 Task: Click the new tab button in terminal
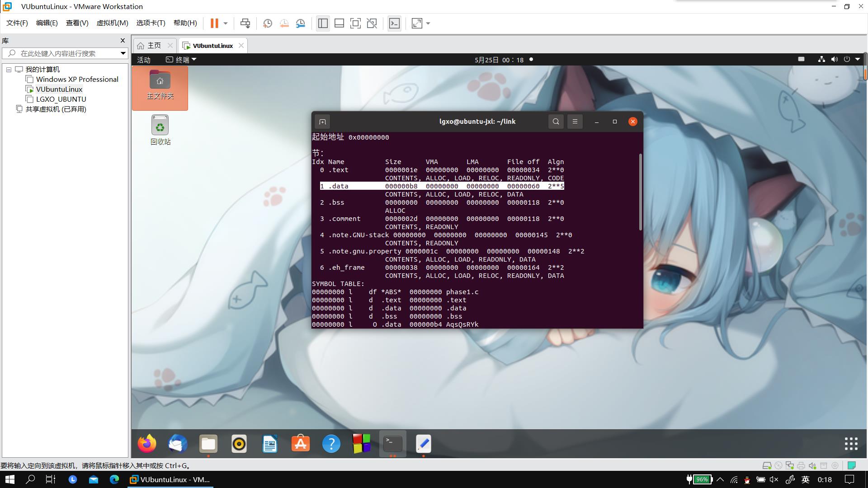pyautogui.click(x=322, y=122)
